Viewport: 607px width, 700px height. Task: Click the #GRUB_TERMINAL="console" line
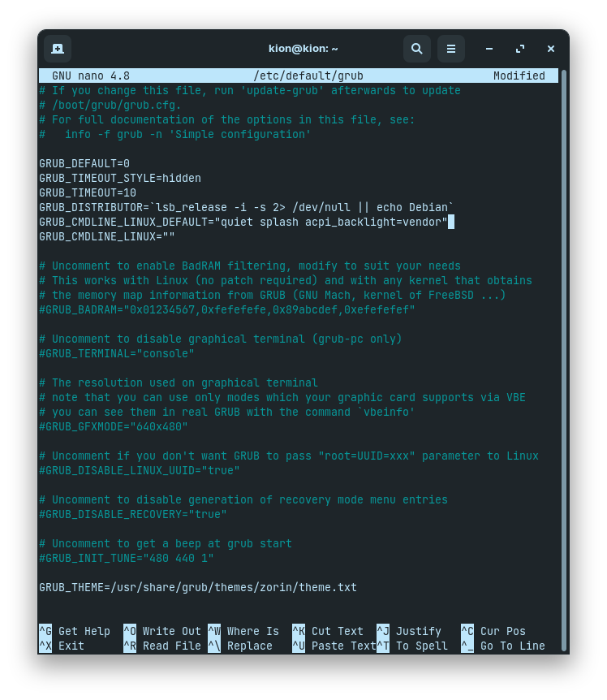(117, 354)
